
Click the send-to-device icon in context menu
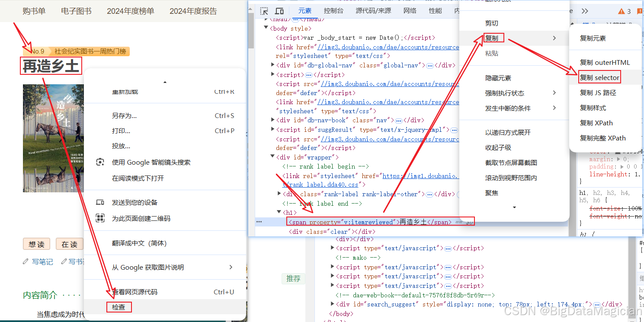point(100,202)
